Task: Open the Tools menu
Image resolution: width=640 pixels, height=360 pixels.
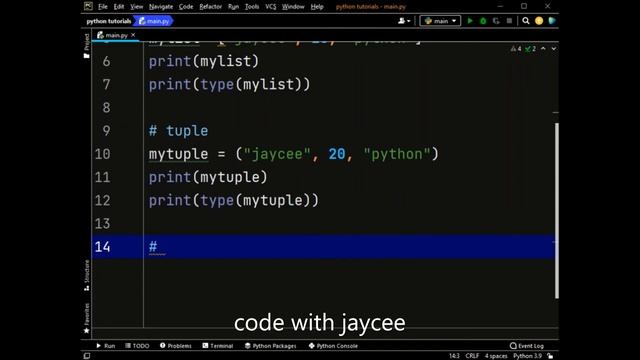Action: tap(252, 7)
